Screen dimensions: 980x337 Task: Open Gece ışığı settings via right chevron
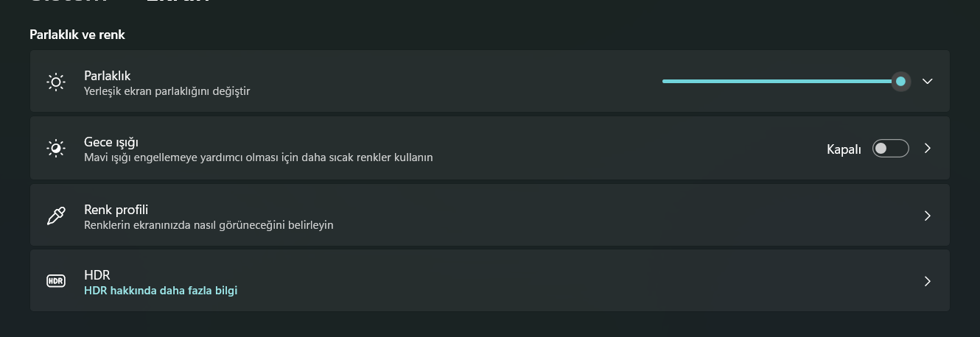[x=928, y=149]
